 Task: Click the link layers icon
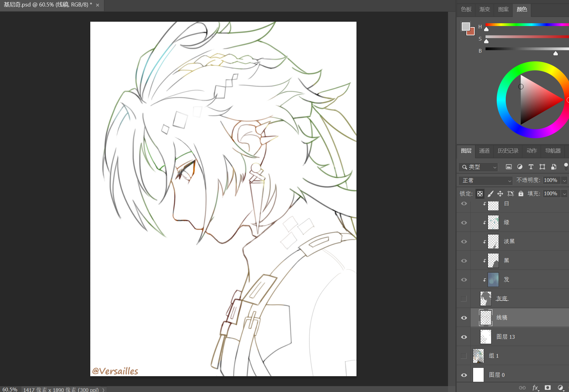click(x=522, y=388)
